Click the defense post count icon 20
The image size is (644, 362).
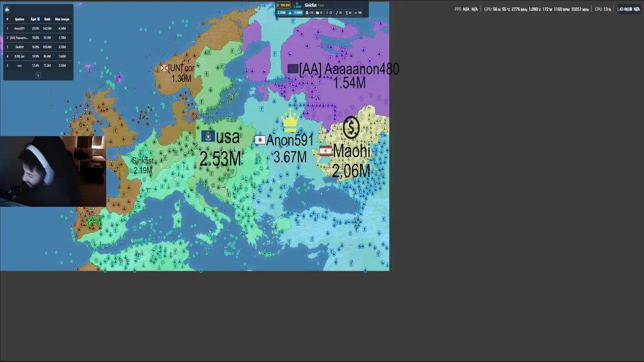coord(338,13)
